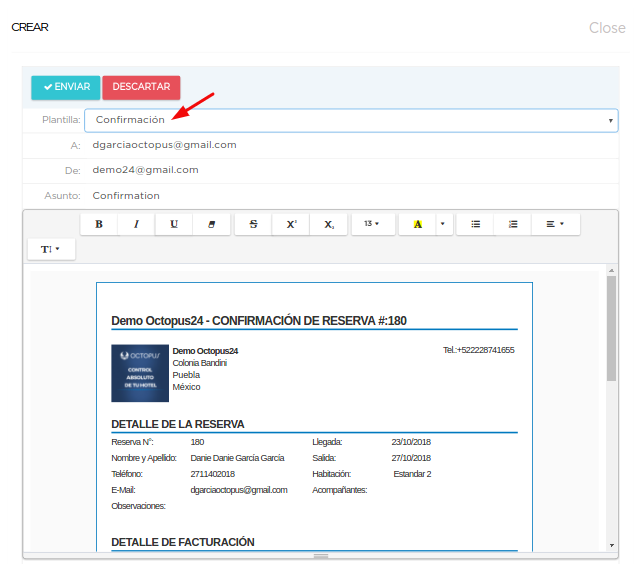Click the eraser clear-formatting icon
The height and width of the screenshot is (564, 638).
(212, 224)
